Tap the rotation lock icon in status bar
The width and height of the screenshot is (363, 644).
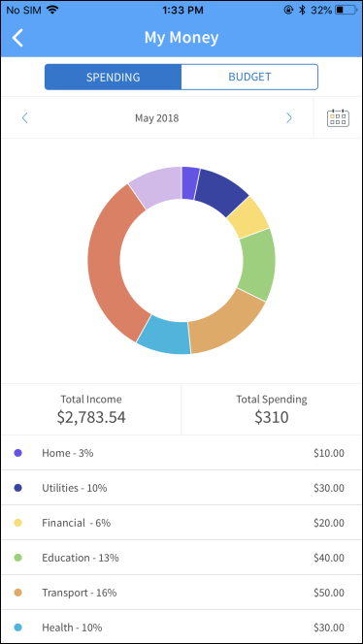(x=289, y=10)
